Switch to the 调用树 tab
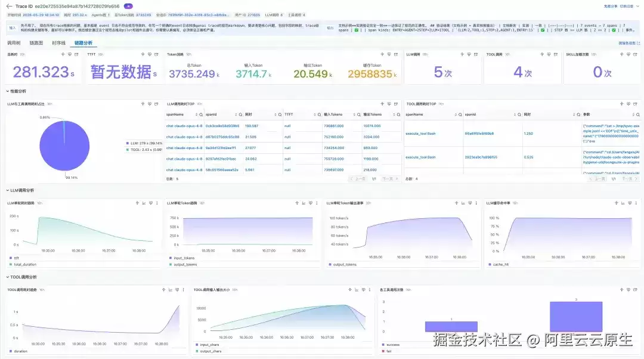Viewport: 644px width, 359px height. point(14,43)
